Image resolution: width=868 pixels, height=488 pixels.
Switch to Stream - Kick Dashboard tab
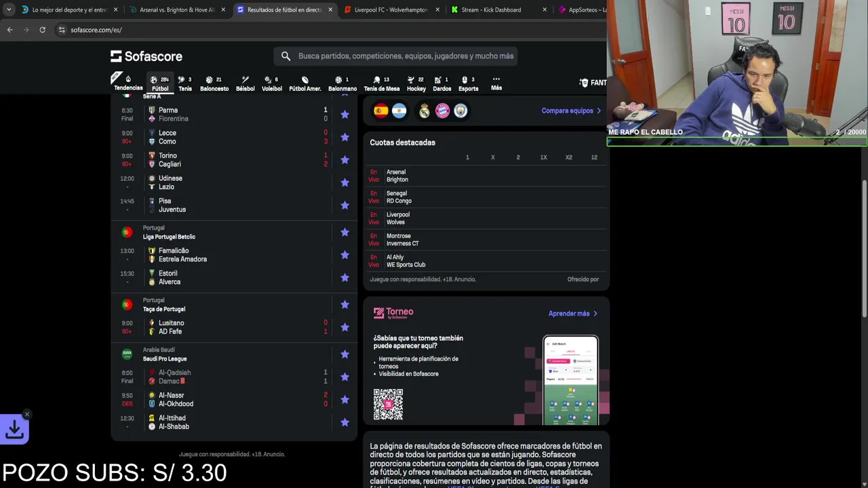[493, 9]
